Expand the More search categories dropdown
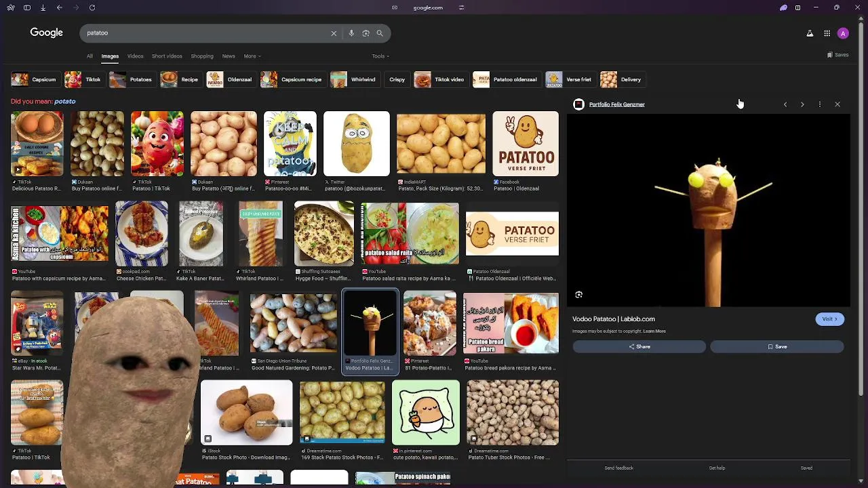 pyautogui.click(x=252, y=56)
